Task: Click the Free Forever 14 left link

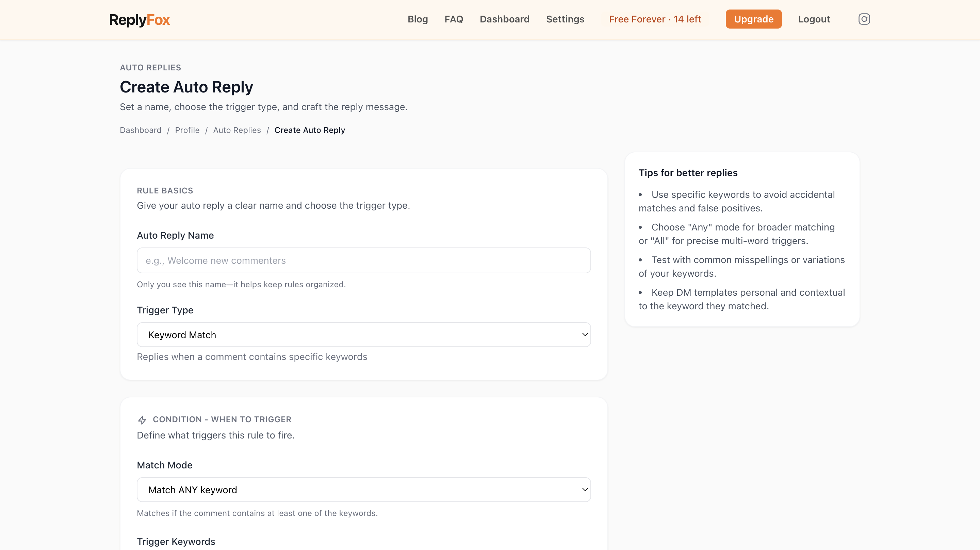Action: (655, 19)
